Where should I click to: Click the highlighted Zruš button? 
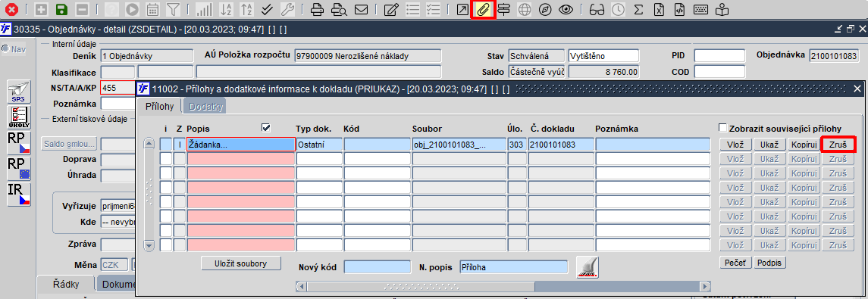click(x=838, y=145)
